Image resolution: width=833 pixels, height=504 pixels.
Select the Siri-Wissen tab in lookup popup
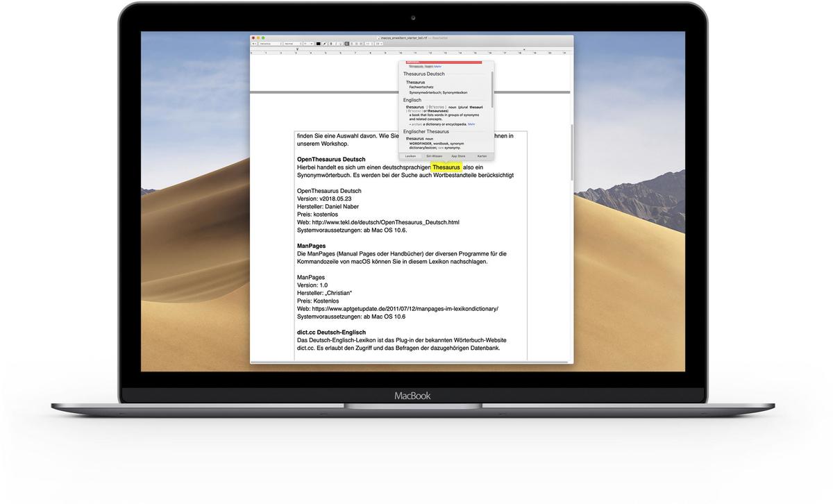point(435,156)
